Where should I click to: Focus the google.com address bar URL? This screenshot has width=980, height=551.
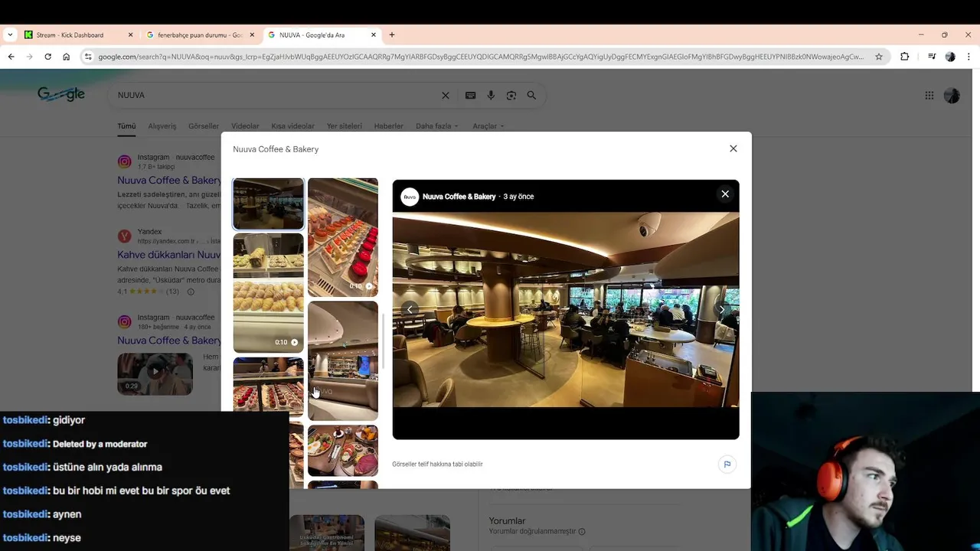pos(481,57)
